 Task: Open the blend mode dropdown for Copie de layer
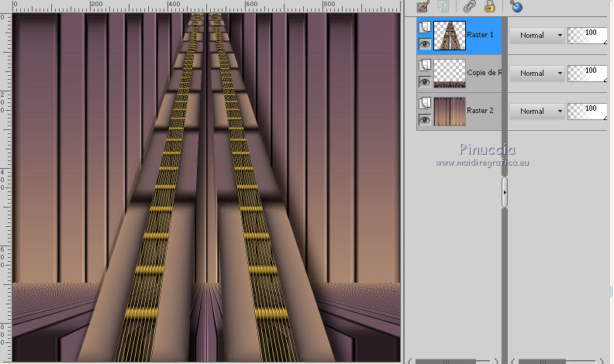coord(536,73)
